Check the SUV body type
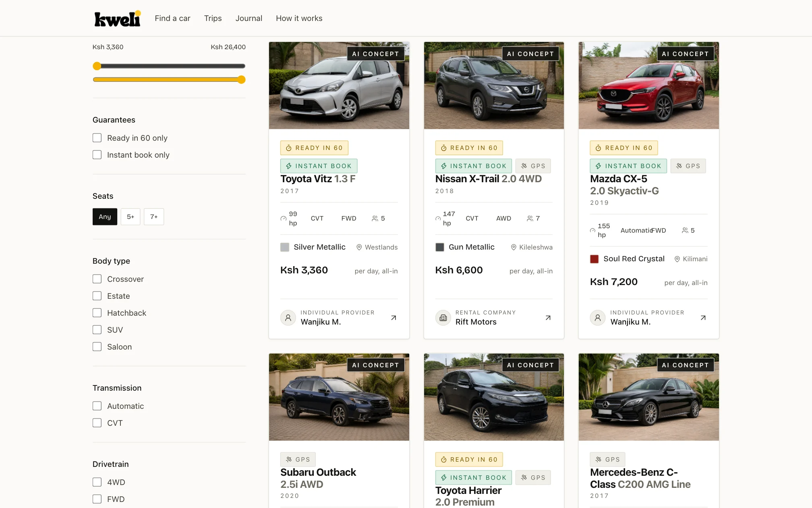Image resolution: width=812 pixels, height=508 pixels. (97, 330)
